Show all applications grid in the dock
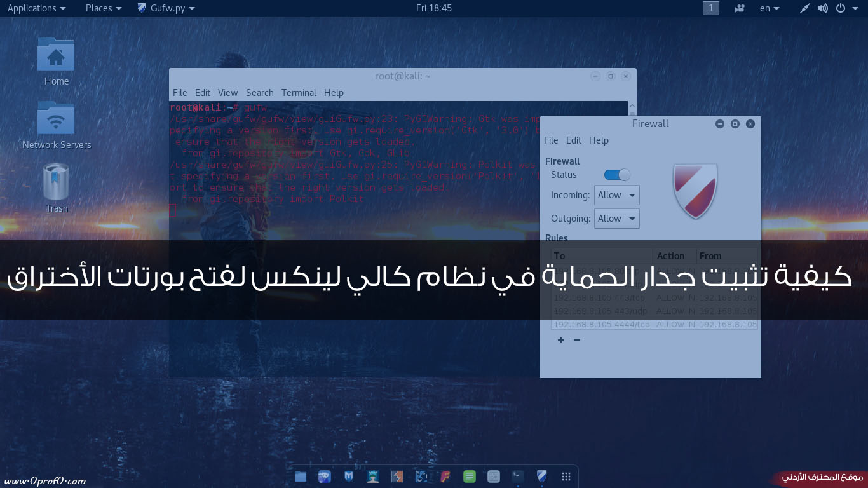The image size is (868, 488). pos(566,476)
